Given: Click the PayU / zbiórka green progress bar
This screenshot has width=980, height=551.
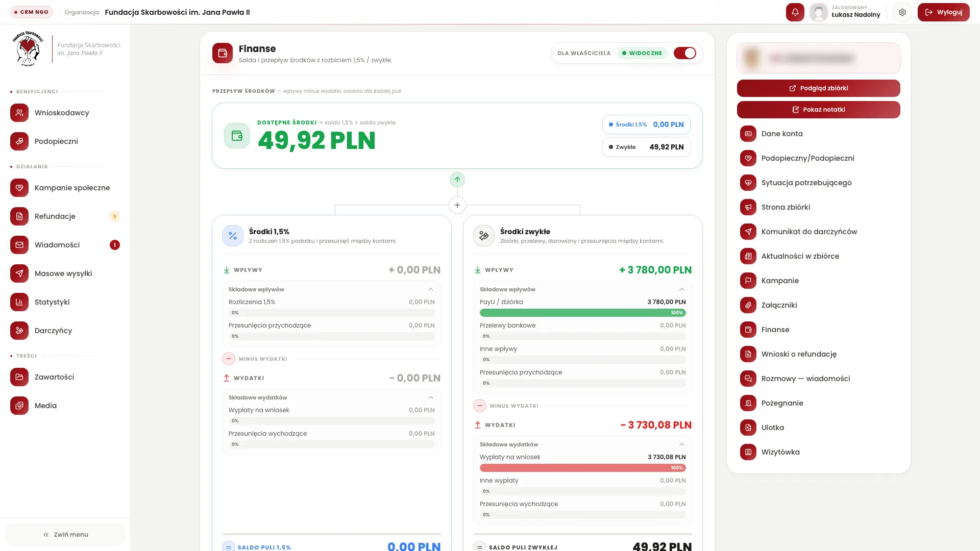Looking at the screenshot, I should click(583, 313).
